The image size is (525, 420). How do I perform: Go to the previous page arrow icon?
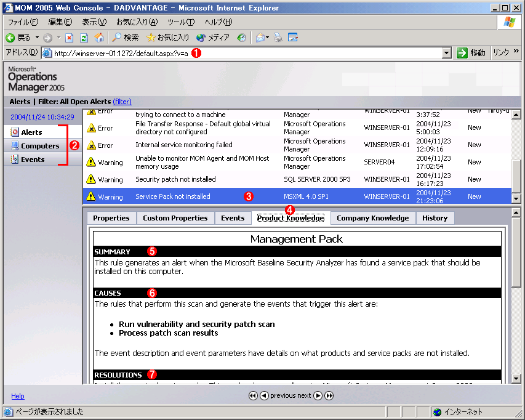point(264,395)
